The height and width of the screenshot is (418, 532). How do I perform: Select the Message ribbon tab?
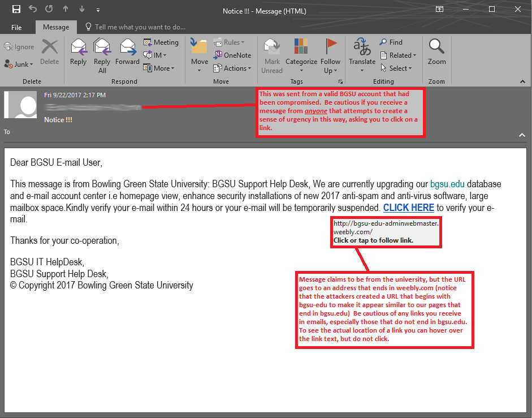tap(56, 27)
